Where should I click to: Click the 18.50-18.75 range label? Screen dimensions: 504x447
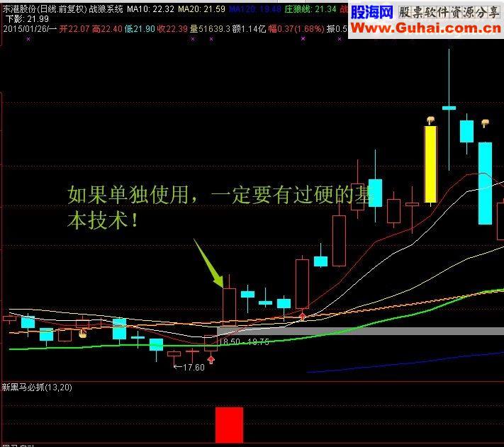tap(244, 341)
